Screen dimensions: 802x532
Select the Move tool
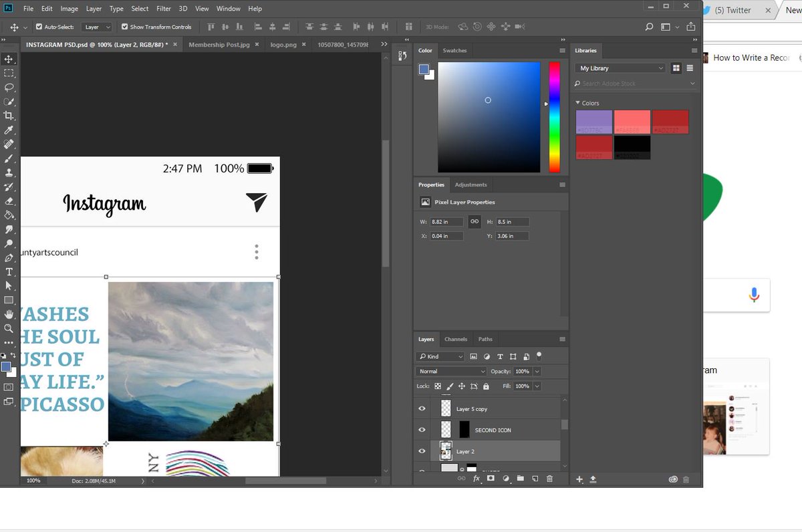[x=9, y=59]
